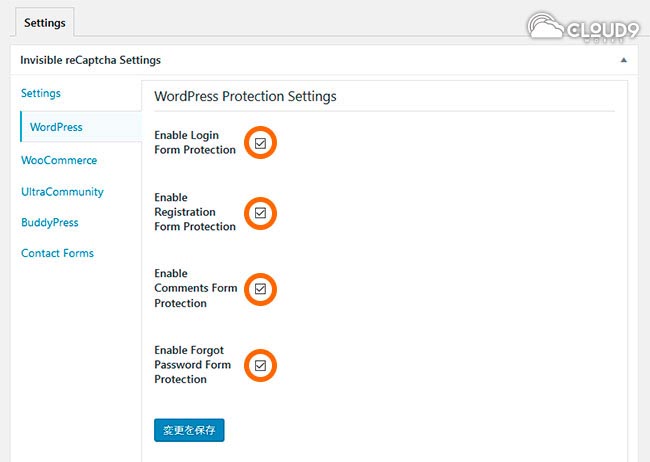This screenshot has height=462, width=650.
Task: Select Settings in the side menu
Action: pyautogui.click(x=41, y=93)
